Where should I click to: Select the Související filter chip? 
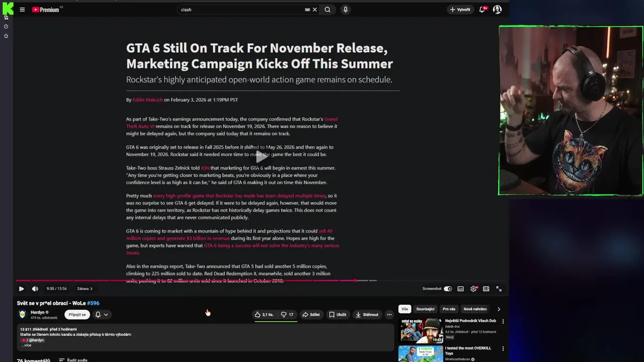(425, 309)
